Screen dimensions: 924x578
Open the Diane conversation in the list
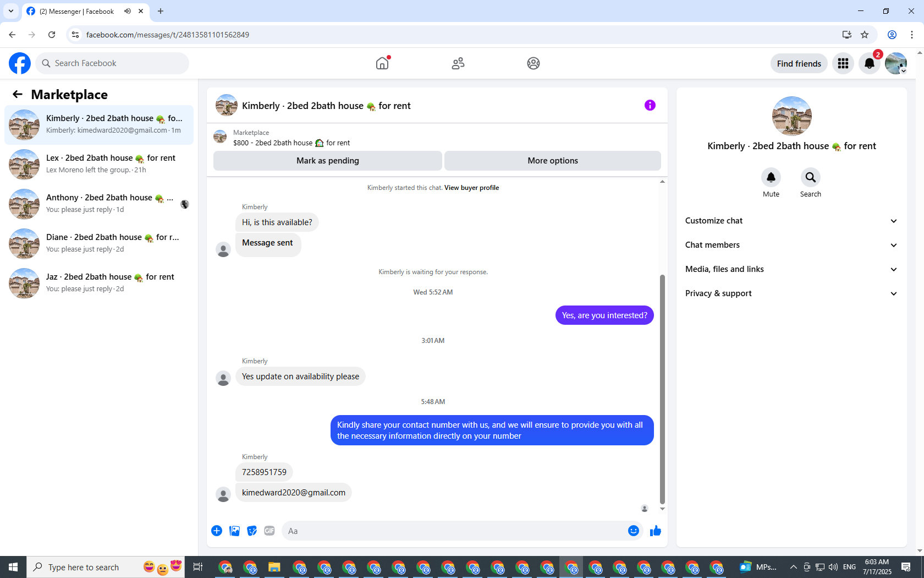[99, 244]
